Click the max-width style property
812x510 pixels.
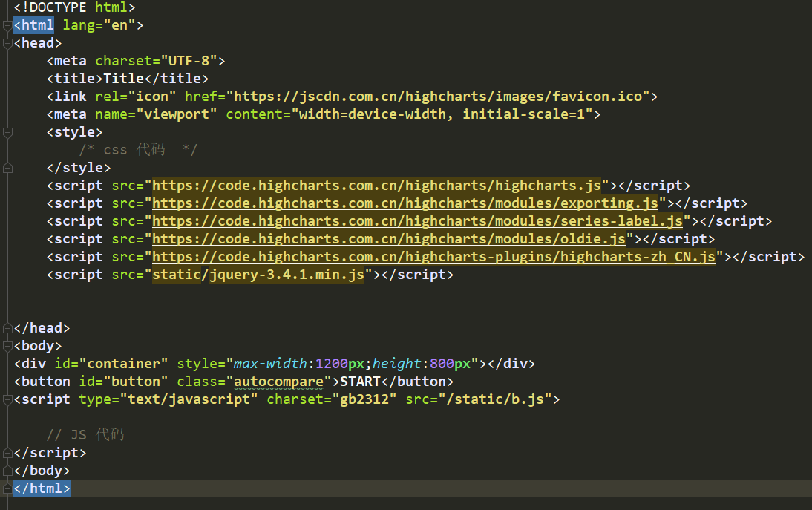[270, 364]
